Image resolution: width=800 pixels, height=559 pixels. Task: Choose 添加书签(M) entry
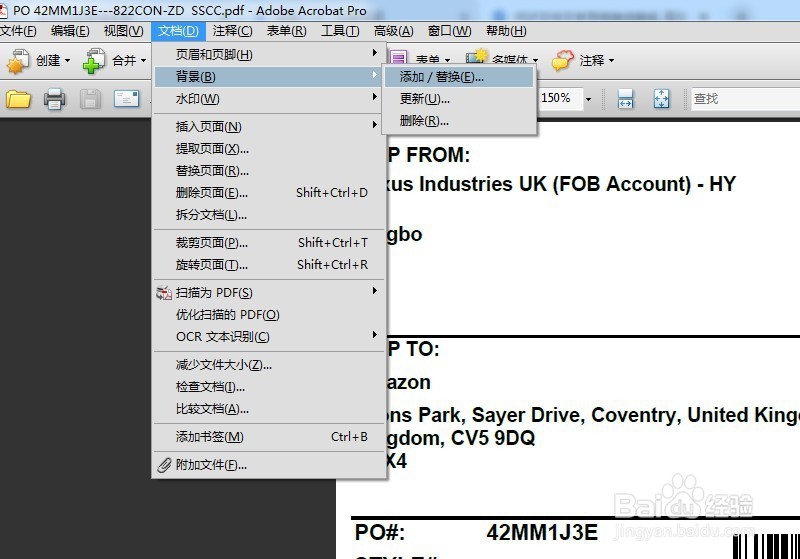coord(269,437)
